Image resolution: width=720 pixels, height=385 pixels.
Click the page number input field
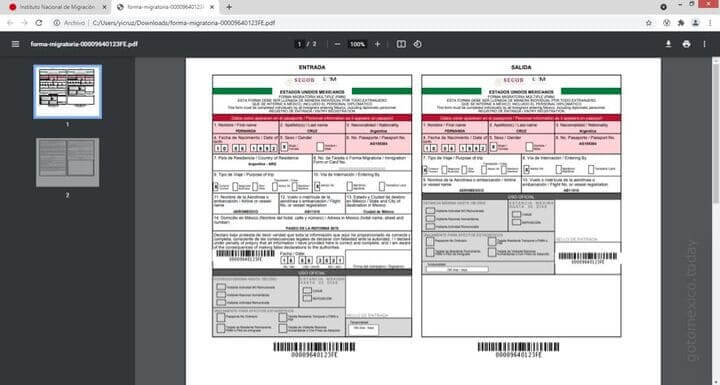coord(299,44)
